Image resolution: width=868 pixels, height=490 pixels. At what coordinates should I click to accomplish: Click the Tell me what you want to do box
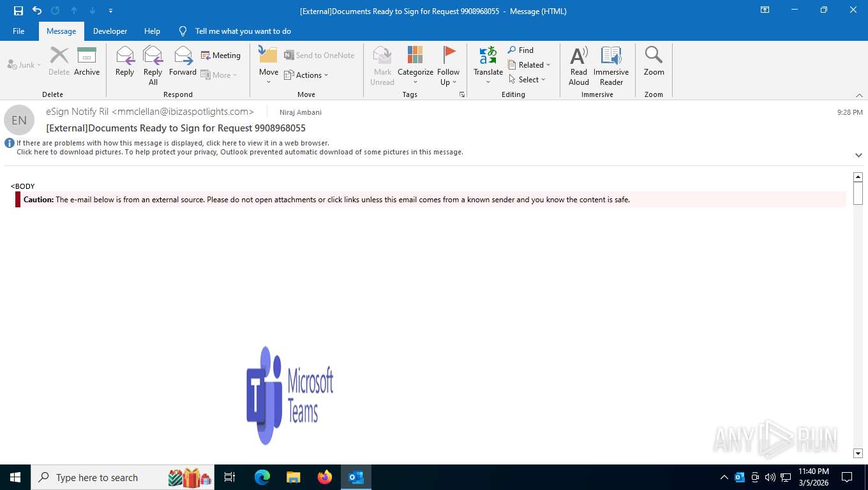(243, 31)
